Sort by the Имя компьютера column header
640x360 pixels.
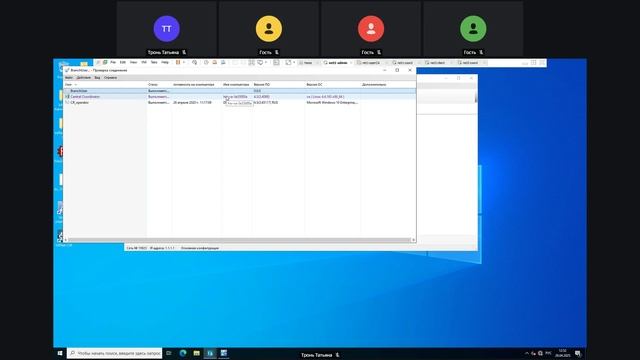click(237, 84)
